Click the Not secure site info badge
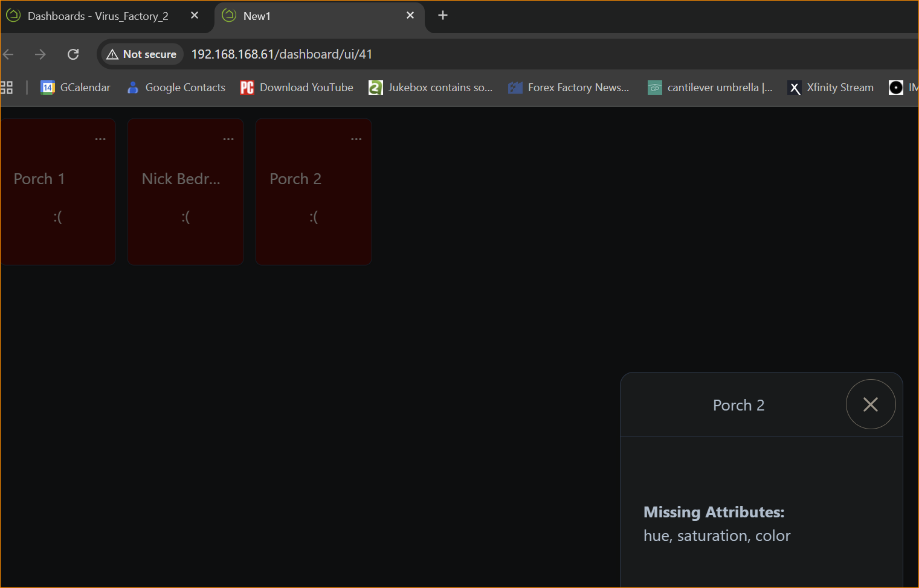 (x=142, y=54)
